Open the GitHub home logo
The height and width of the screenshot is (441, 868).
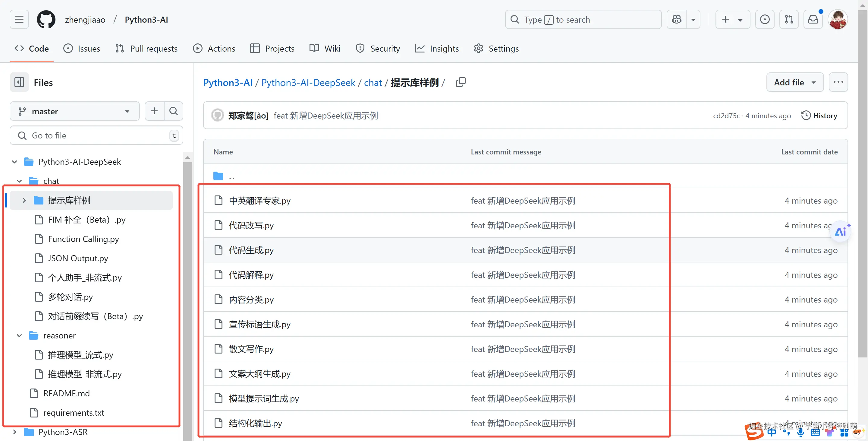point(46,19)
